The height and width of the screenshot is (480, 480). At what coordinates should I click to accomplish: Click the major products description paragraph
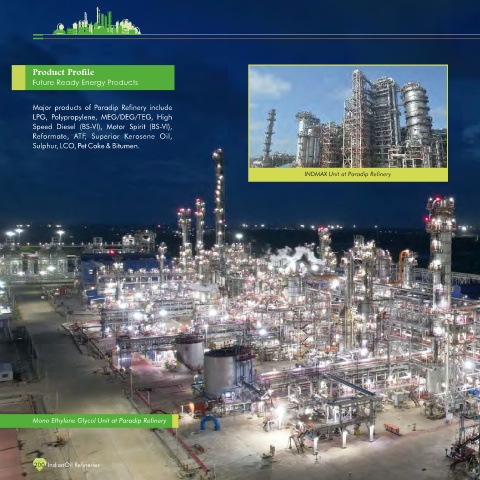tap(102, 127)
